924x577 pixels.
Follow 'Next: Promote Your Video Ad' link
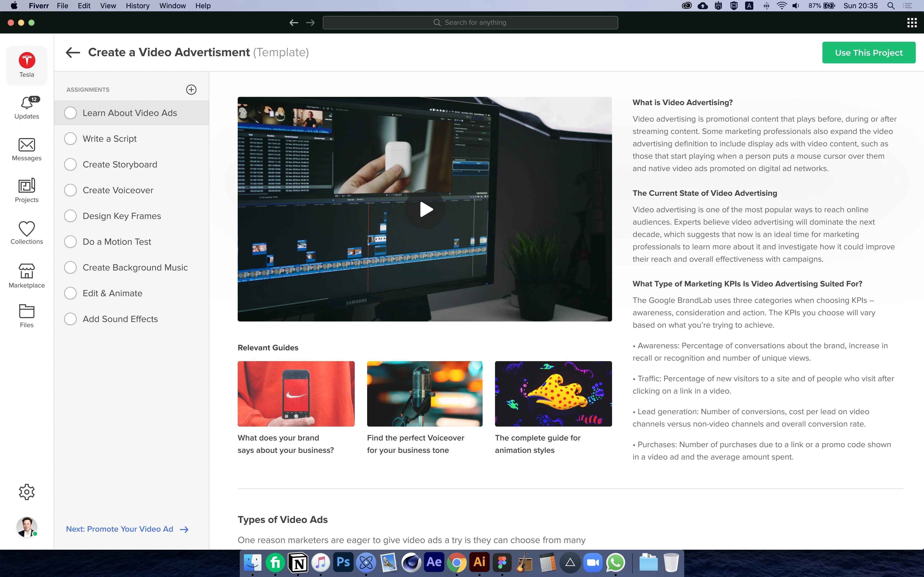point(119,529)
